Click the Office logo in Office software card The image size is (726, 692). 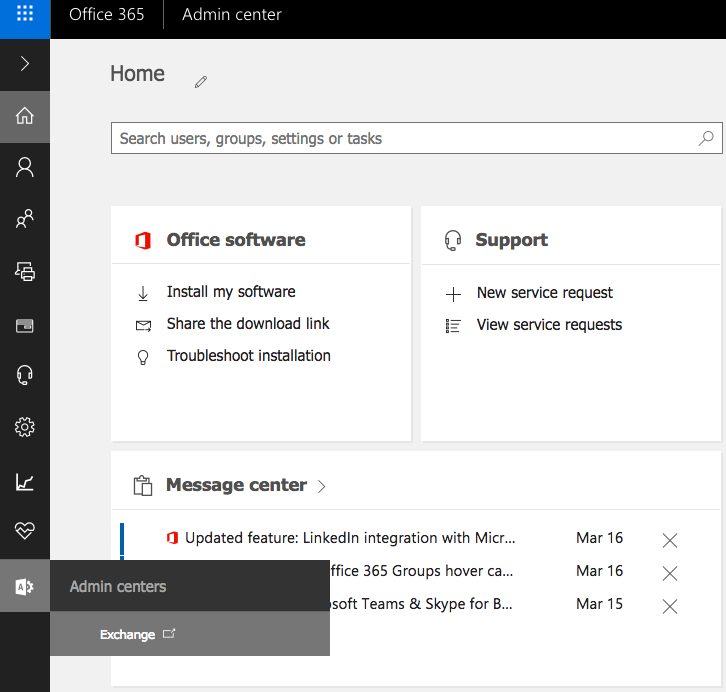[143, 241]
